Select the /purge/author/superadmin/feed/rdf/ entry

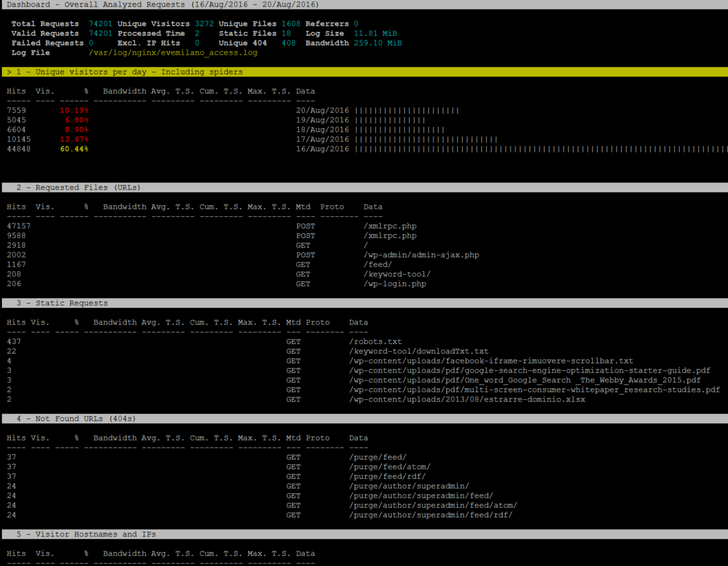tap(431, 515)
